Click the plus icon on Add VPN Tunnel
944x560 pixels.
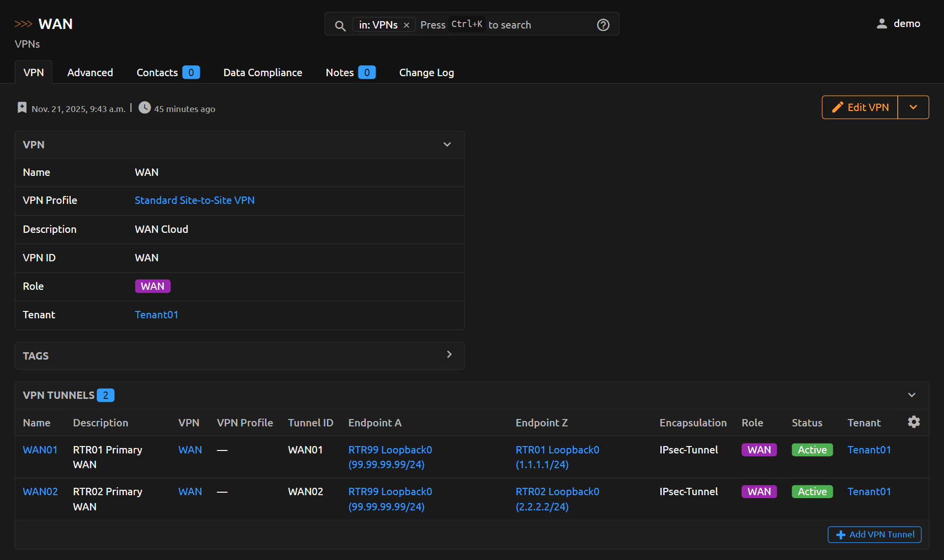[x=840, y=534]
